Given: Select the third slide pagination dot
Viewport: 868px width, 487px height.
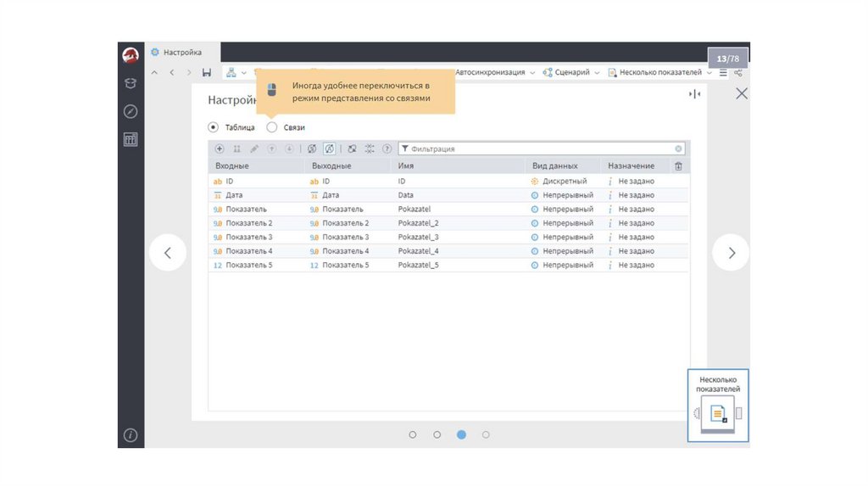Looking at the screenshot, I should point(461,434).
